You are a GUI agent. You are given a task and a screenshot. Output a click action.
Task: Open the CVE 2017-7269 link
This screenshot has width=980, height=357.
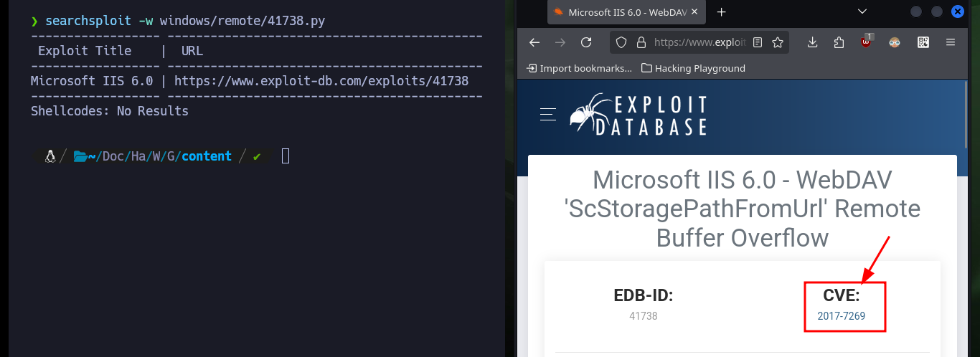point(841,315)
